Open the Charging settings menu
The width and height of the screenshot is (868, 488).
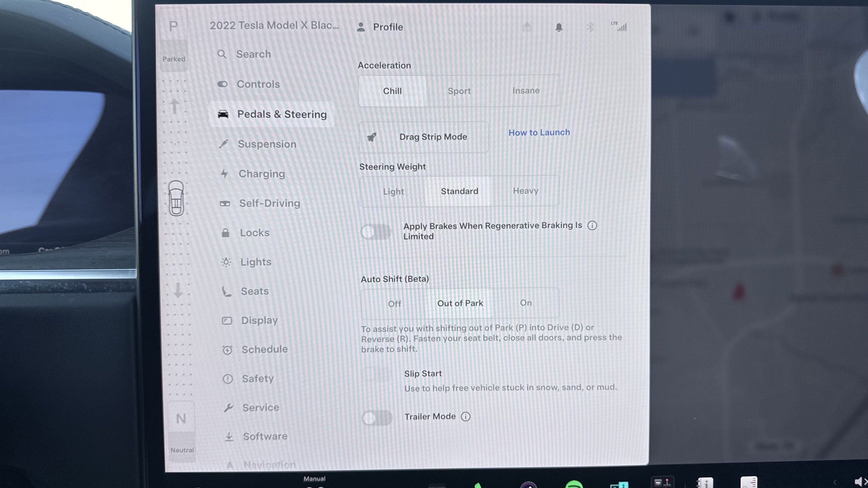coord(262,174)
